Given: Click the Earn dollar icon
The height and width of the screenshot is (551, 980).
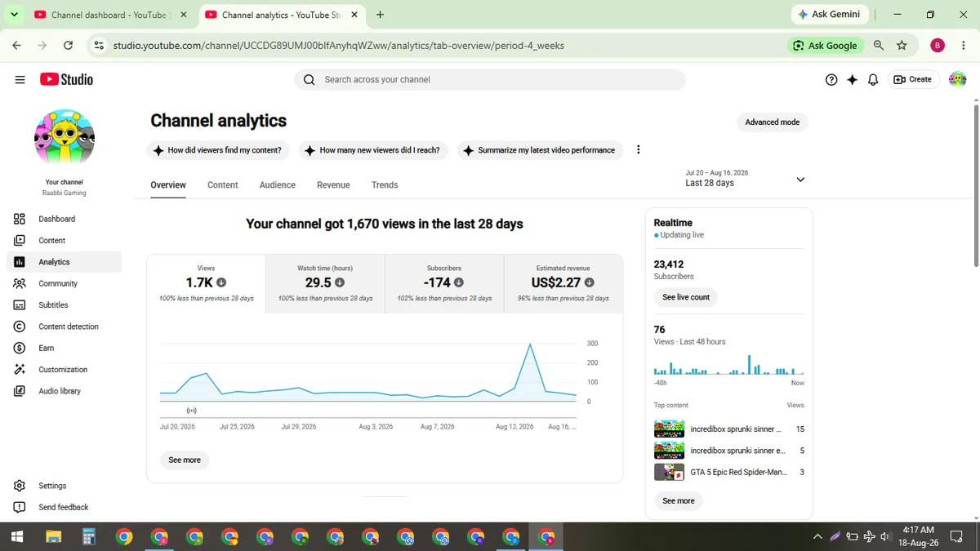Looking at the screenshot, I should (20, 348).
